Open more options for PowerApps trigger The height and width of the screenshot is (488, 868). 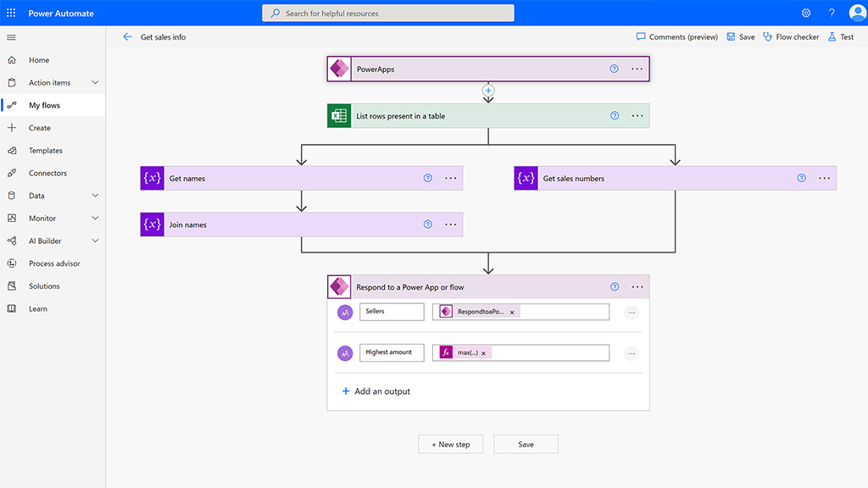pos(637,69)
